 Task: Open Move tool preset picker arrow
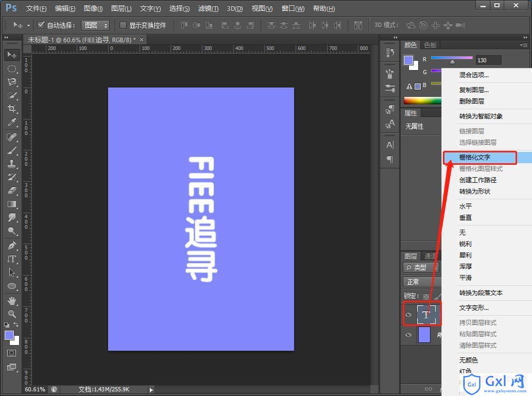coord(28,25)
